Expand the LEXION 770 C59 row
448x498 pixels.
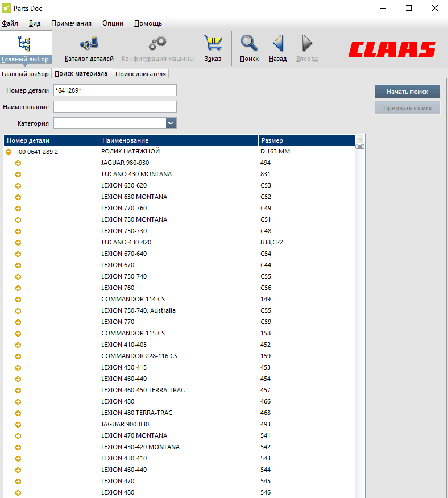(18, 322)
